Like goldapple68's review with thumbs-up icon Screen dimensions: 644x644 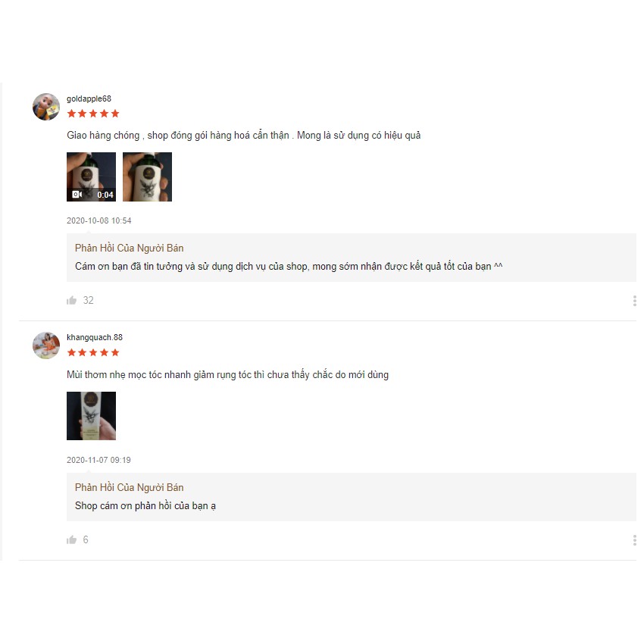pyautogui.click(x=72, y=301)
